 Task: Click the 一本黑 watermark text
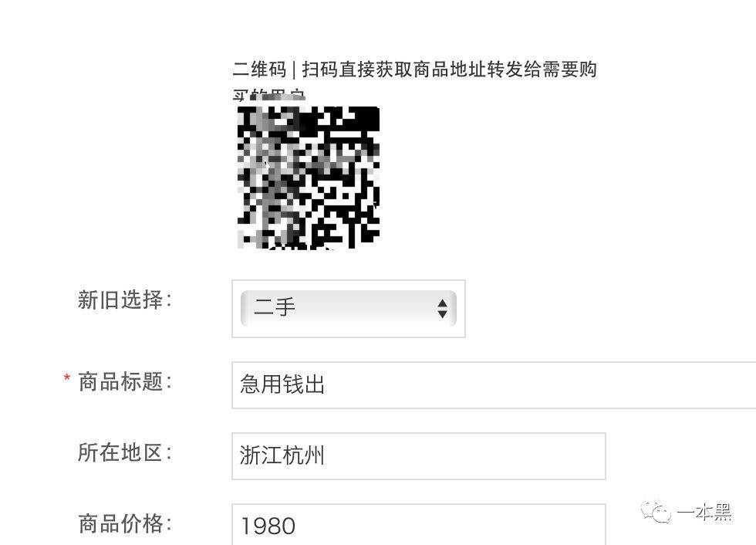[x=704, y=513]
